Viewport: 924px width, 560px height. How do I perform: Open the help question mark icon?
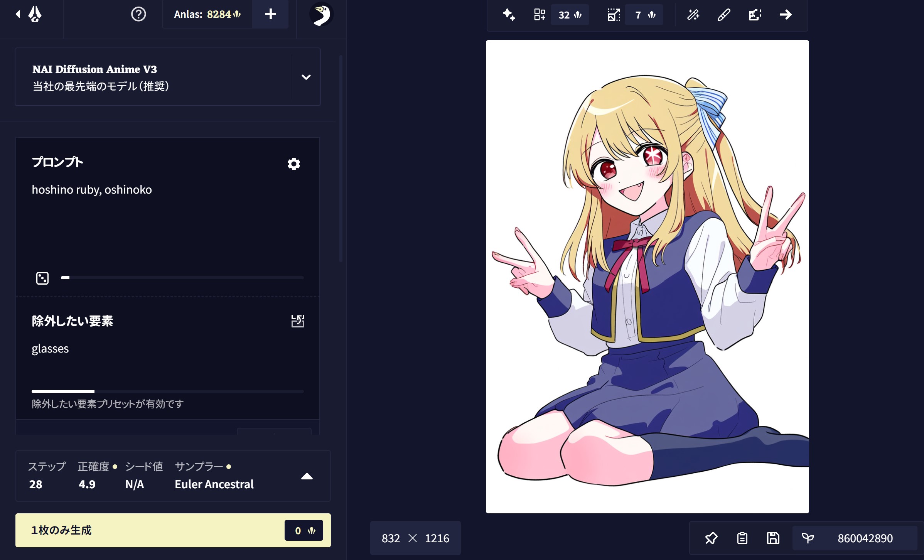[138, 14]
